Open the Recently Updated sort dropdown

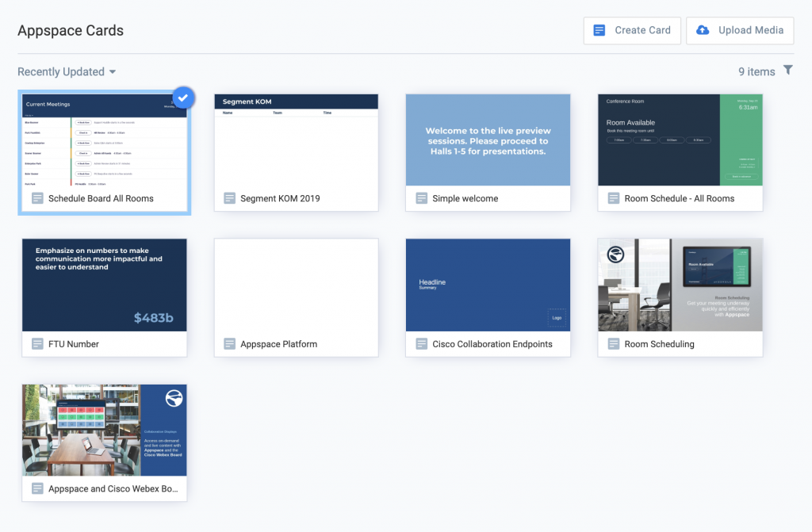coord(67,72)
